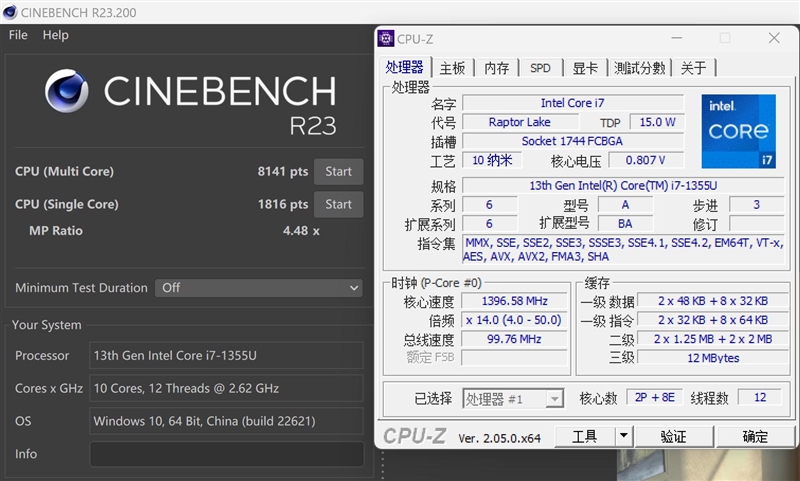Image resolution: width=800 pixels, height=481 pixels.
Task: Switch to the 内存 tab in CPU-Z
Action: pyautogui.click(x=496, y=68)
